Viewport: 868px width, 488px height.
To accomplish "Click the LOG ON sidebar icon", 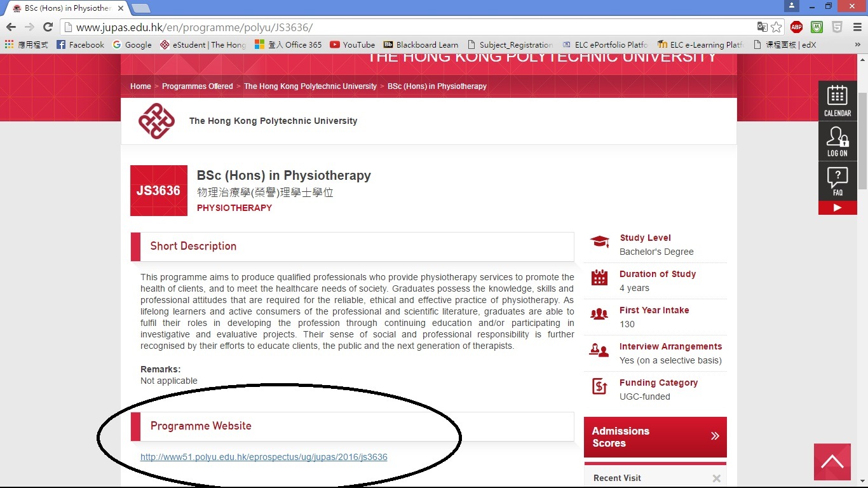I will coord(837,140).
